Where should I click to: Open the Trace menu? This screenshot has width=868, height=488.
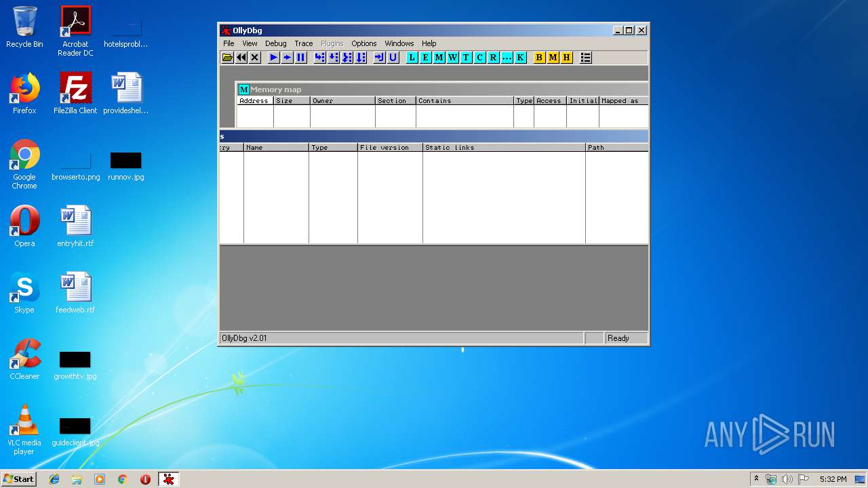304,43
